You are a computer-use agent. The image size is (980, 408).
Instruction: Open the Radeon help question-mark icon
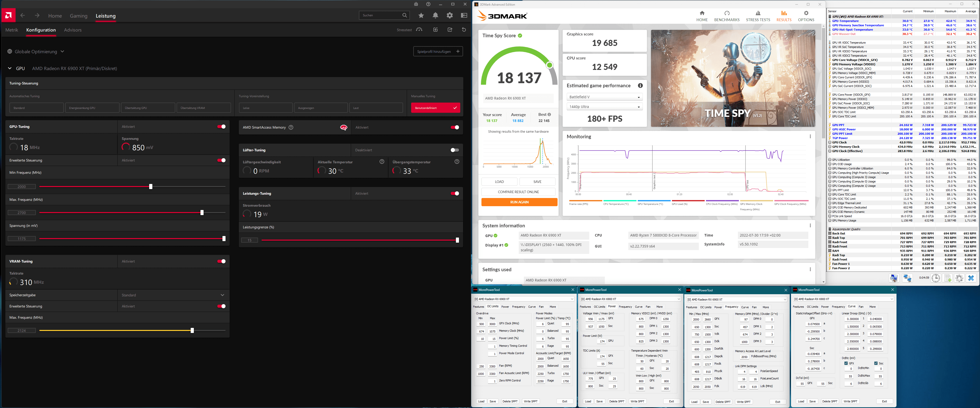click(428, 4)
